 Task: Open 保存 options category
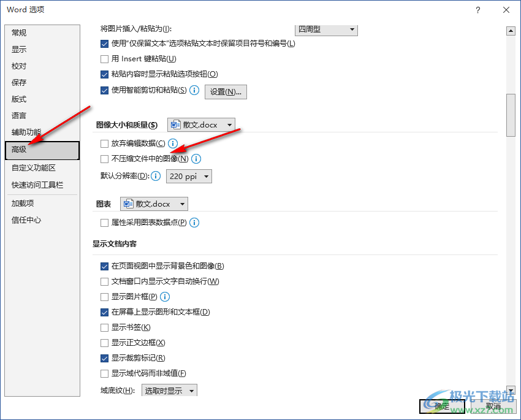pyautogui.click(x=42, y=83)
